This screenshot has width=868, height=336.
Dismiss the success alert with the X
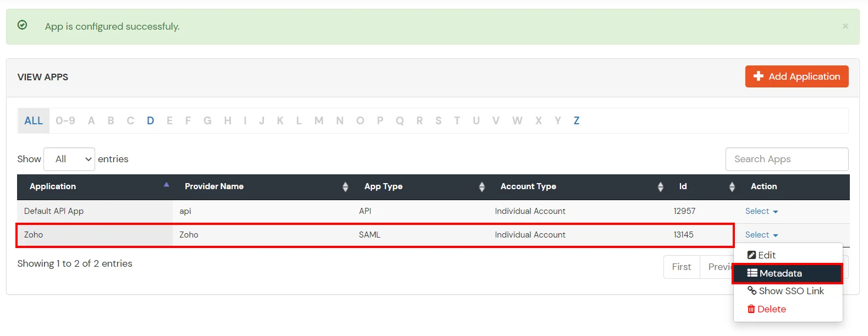coord(845,26)
